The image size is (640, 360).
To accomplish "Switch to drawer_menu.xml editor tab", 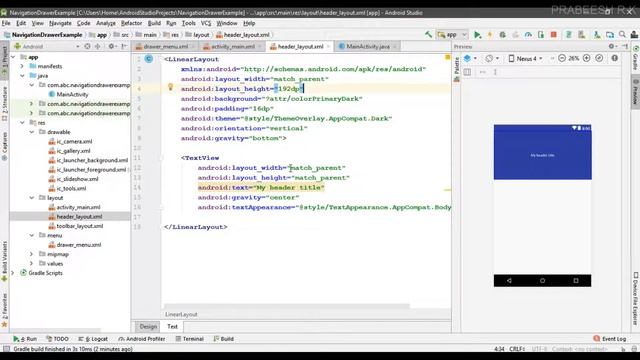I will (x=164, y=47).
